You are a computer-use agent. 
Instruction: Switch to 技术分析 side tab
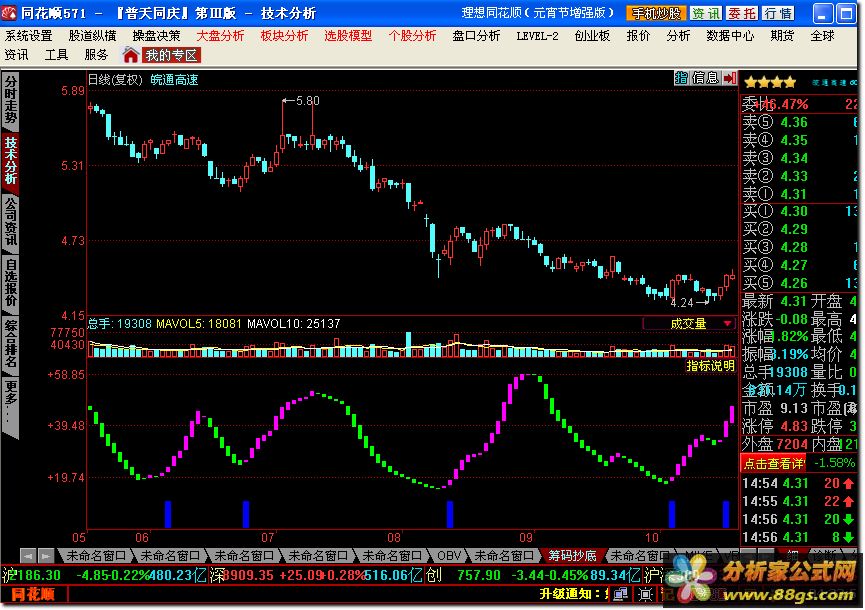[x=11, y=161]
